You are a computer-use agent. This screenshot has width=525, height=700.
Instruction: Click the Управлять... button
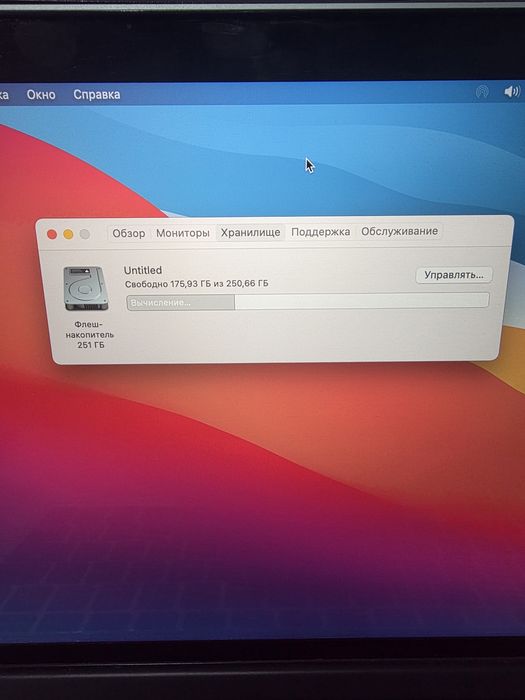pyautogui.click(x=454, y=275)
